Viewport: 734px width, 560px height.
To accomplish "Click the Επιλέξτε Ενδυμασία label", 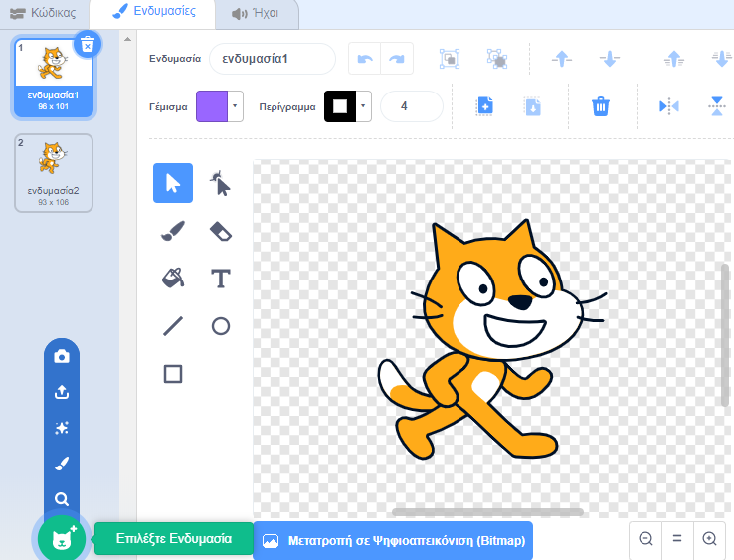I will point(174,539).
